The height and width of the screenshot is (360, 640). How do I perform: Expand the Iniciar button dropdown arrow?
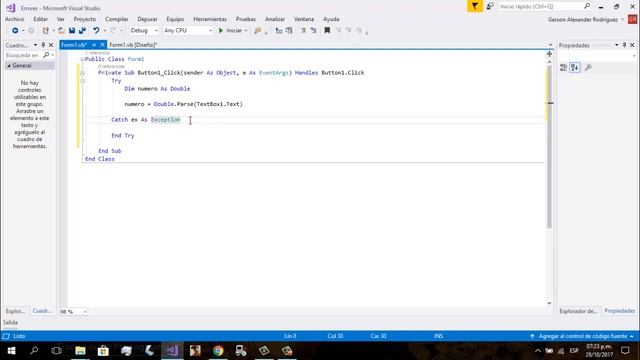pyautogui.click(x=246, y=31)
